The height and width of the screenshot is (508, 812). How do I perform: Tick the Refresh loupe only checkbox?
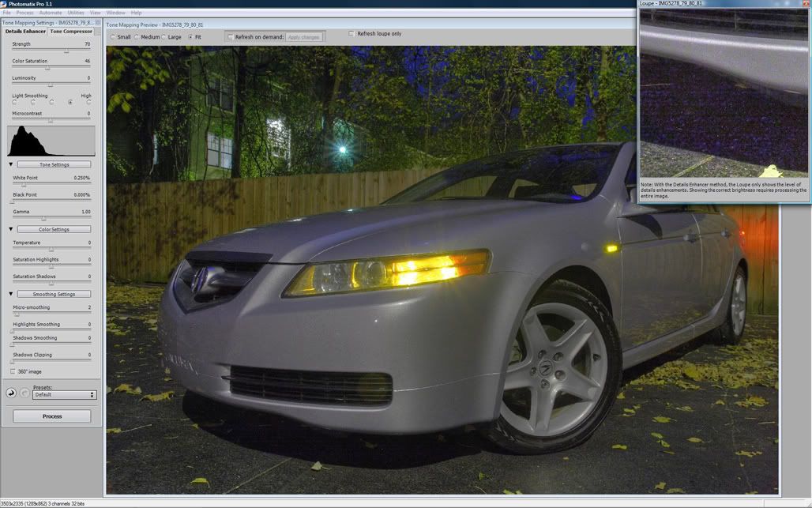point(351,34)
